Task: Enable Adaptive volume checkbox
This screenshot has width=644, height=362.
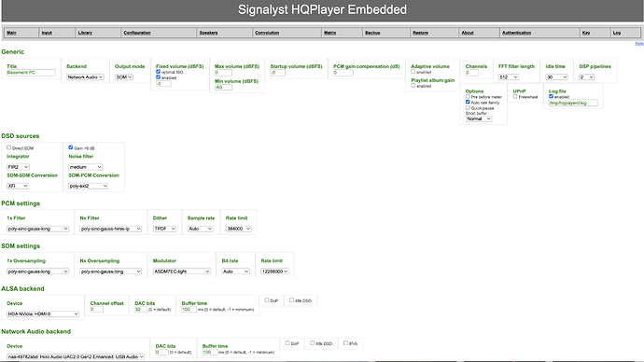Action: (413, 72)
